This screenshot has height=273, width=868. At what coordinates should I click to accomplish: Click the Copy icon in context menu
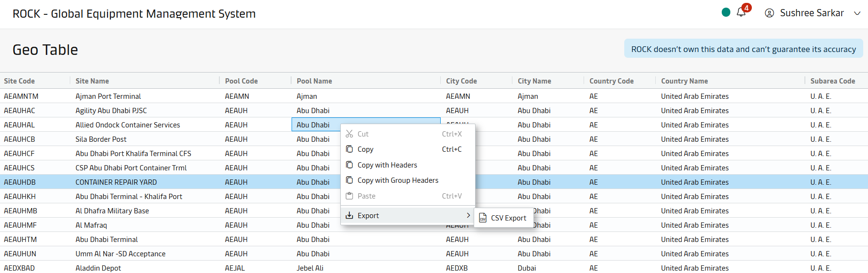point(349,149)
